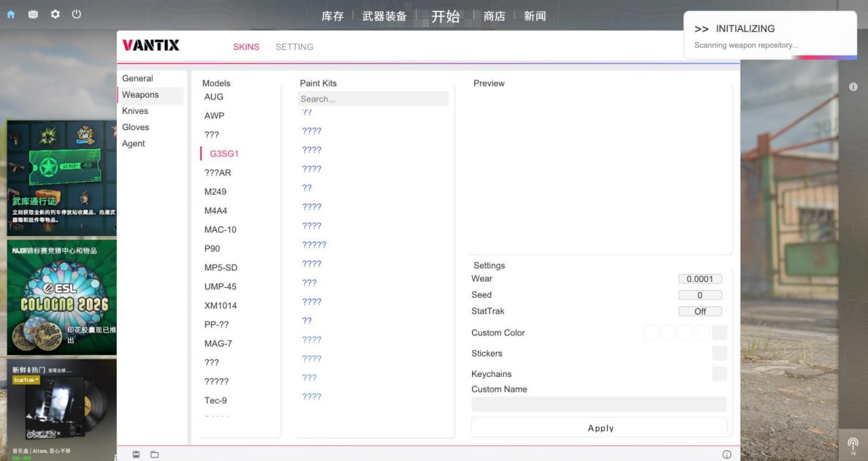Select G3SG1 in Models list

coord(224,154)
